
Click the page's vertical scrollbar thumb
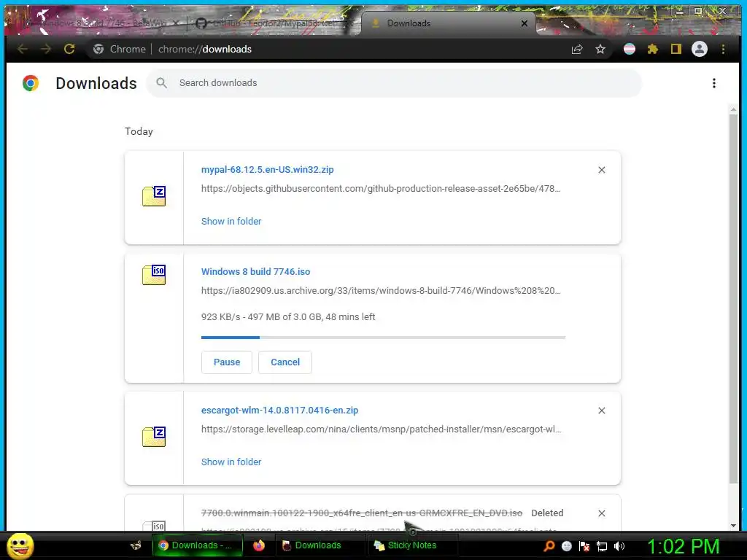733,297
